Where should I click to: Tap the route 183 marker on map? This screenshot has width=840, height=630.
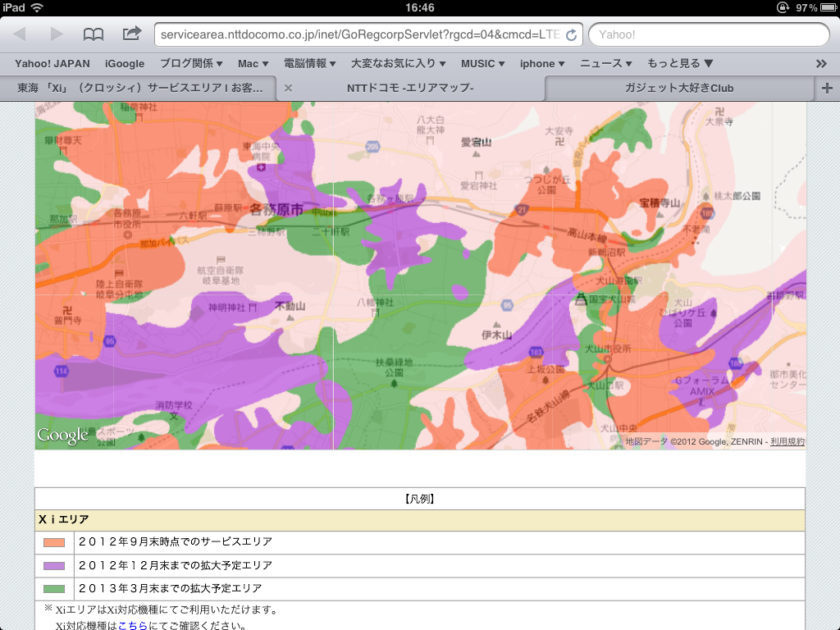click(x=536, y=352)
